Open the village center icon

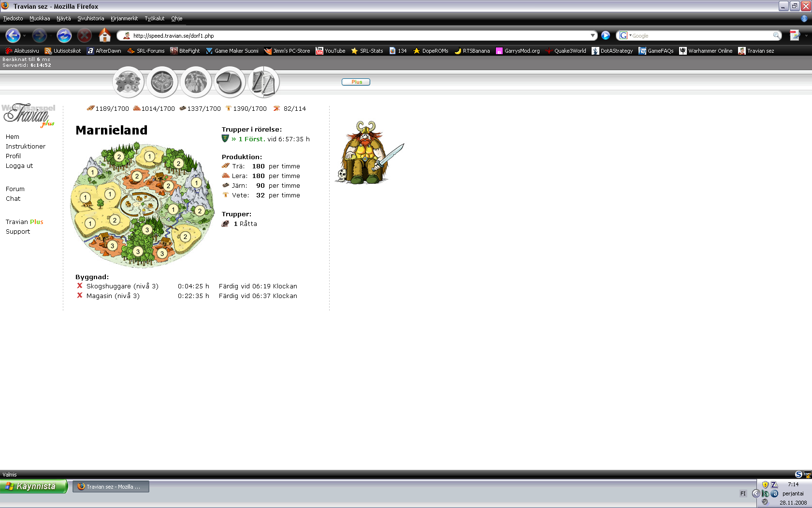point(162,82)
